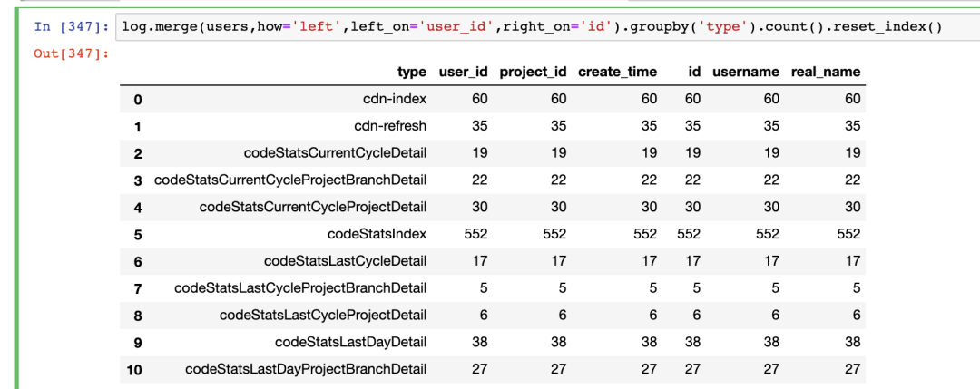Click the 'type' column header
This screenshot has width=980, height=389.
(x=411, y=72)
